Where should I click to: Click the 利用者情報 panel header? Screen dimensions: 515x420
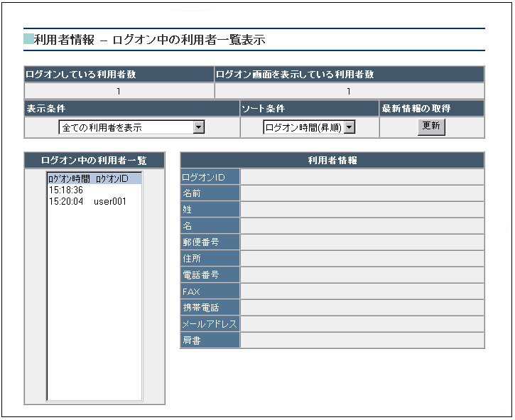click(332, 161)
